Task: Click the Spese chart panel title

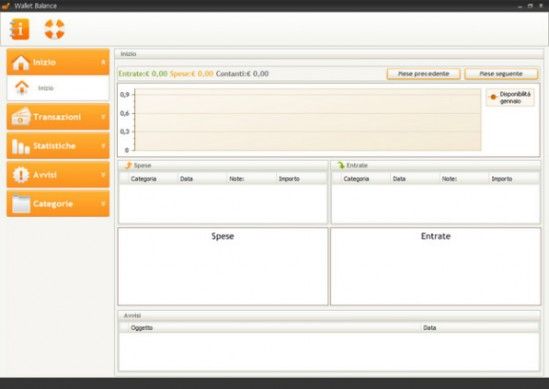Action: (x=223, y=236)
